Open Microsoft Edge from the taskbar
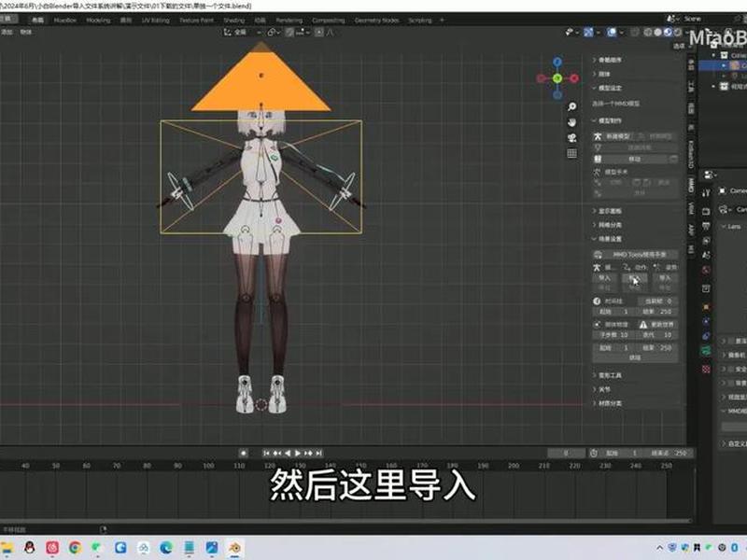 point(166,548)
